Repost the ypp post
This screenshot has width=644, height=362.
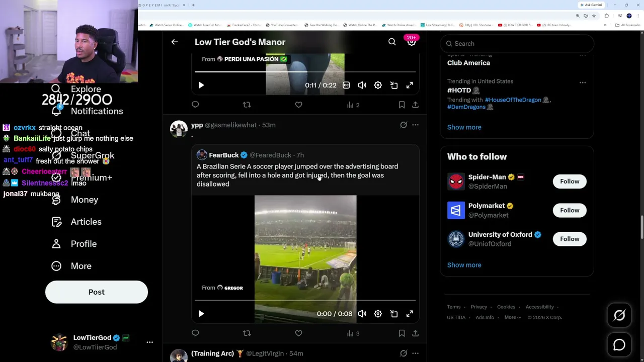(247, 333)
